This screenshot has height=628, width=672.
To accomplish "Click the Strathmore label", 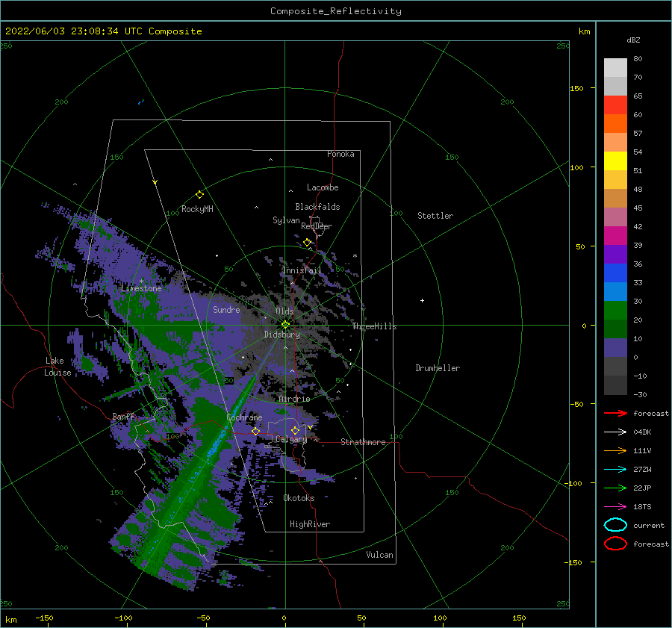I will 363,442.
